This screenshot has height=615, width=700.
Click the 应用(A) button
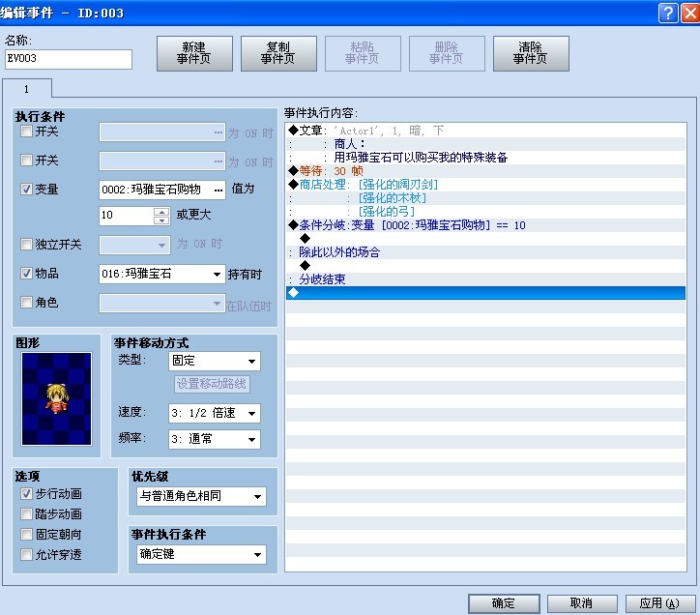(660, 603)
